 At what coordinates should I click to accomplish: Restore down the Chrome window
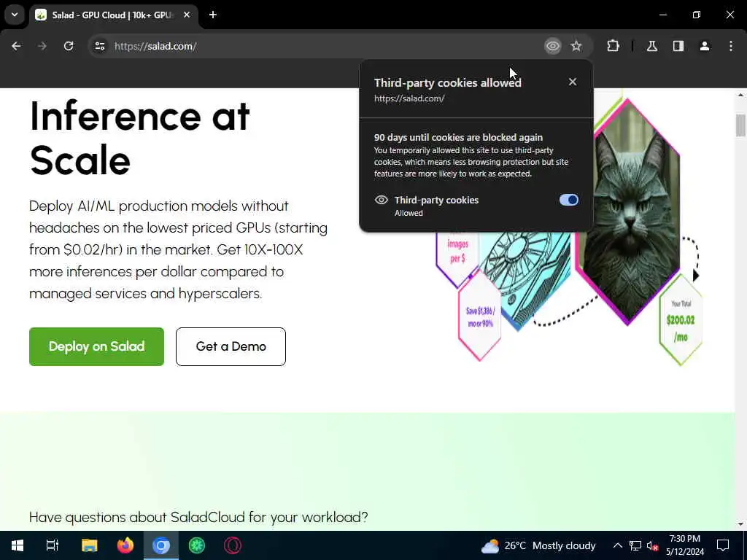[x=697, y=15]
